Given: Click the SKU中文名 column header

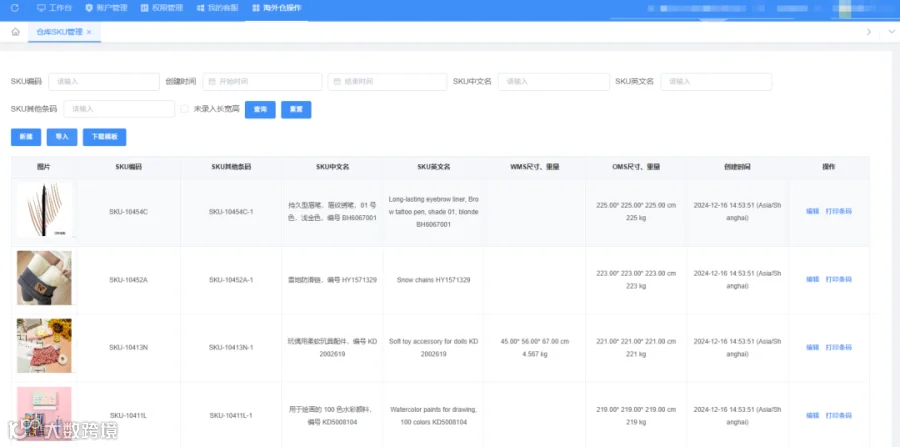Looking at the screenshot, I should (x=332, y=167).
